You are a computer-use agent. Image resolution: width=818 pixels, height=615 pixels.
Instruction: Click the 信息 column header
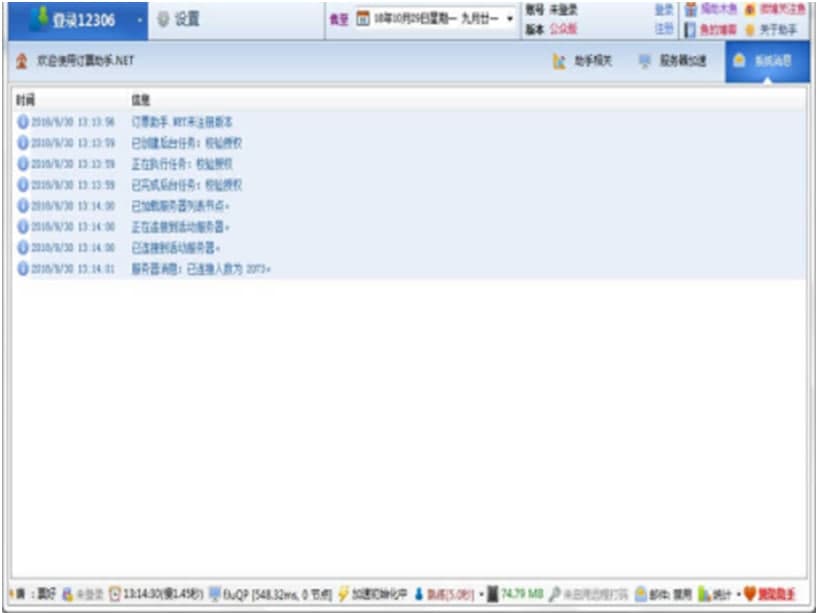click(x=141, y=100)
